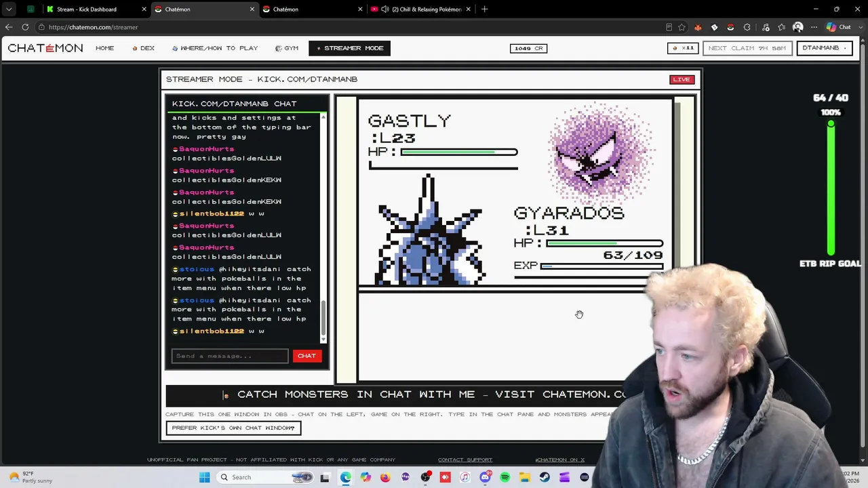Open the browser profile avatar

tap(798, 27)
